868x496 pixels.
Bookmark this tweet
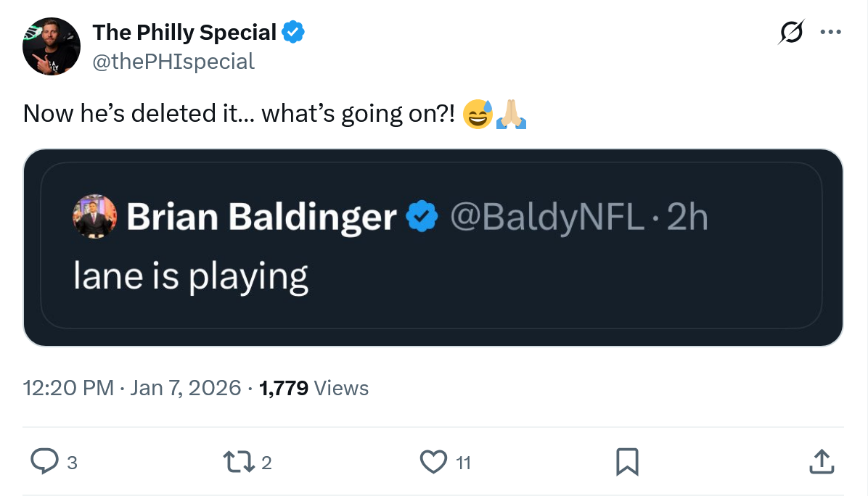626,461
